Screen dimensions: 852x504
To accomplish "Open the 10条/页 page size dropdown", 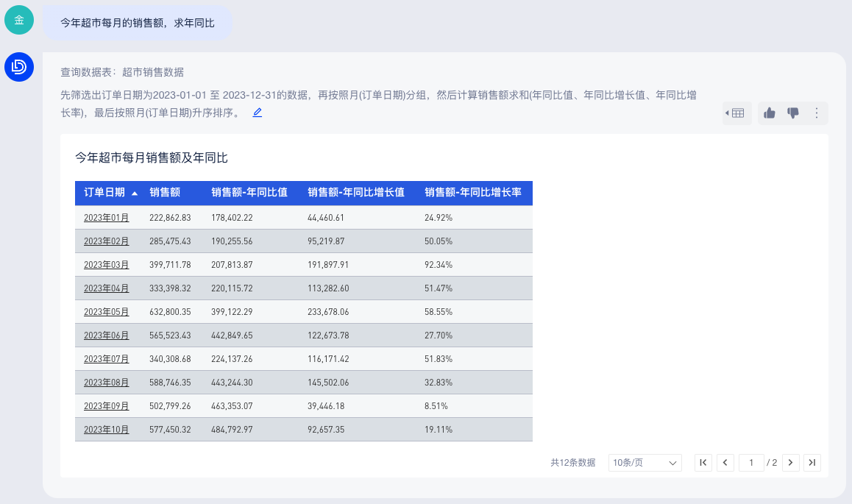I will 645,463.
